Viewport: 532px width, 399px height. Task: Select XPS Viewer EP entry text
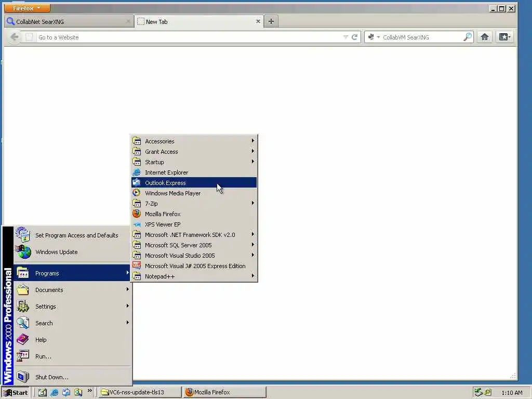[x=163, y=224]
